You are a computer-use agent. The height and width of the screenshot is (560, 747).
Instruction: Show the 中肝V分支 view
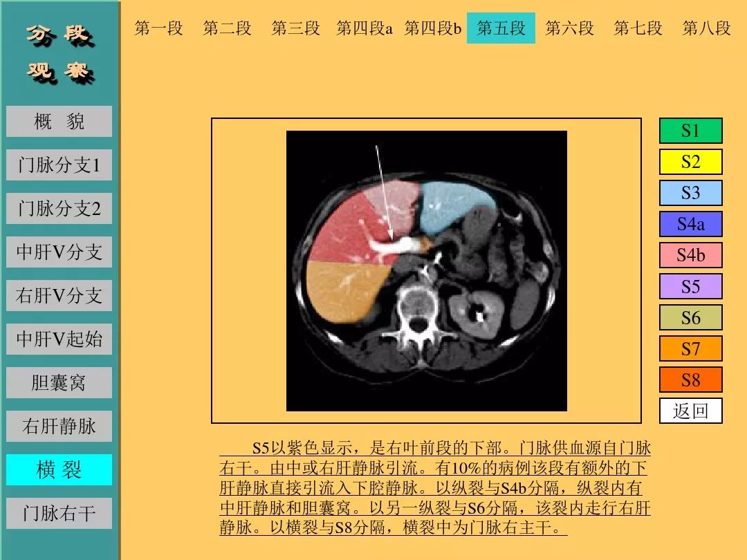59,252
